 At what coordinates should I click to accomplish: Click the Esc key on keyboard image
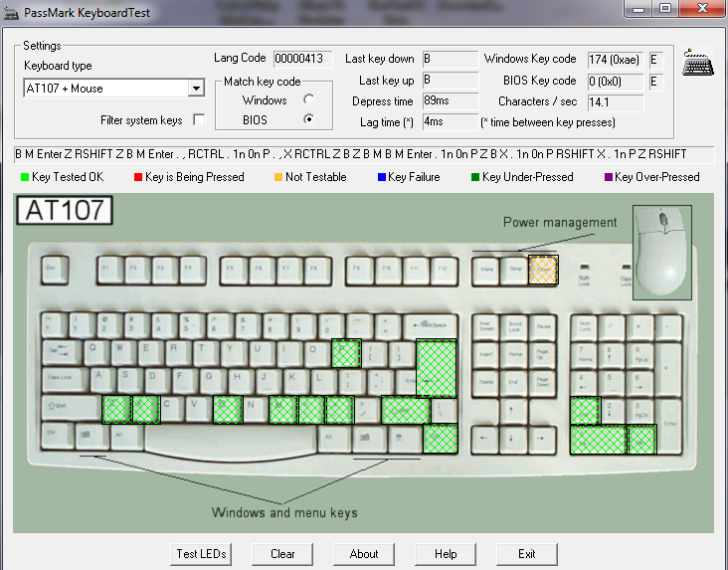[x=56, y=270]
